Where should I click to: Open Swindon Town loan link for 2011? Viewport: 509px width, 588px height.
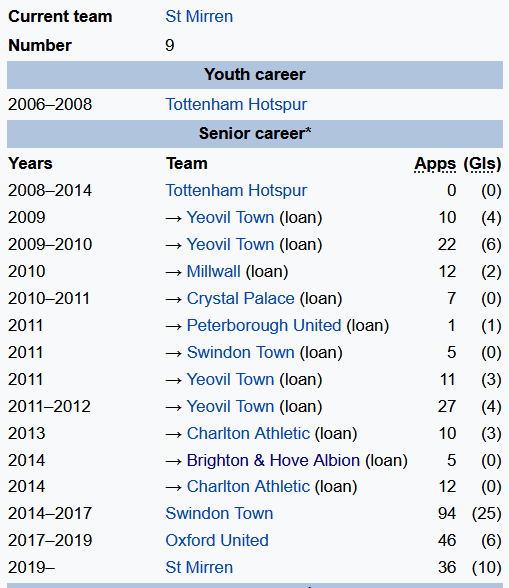pos(240,352)
